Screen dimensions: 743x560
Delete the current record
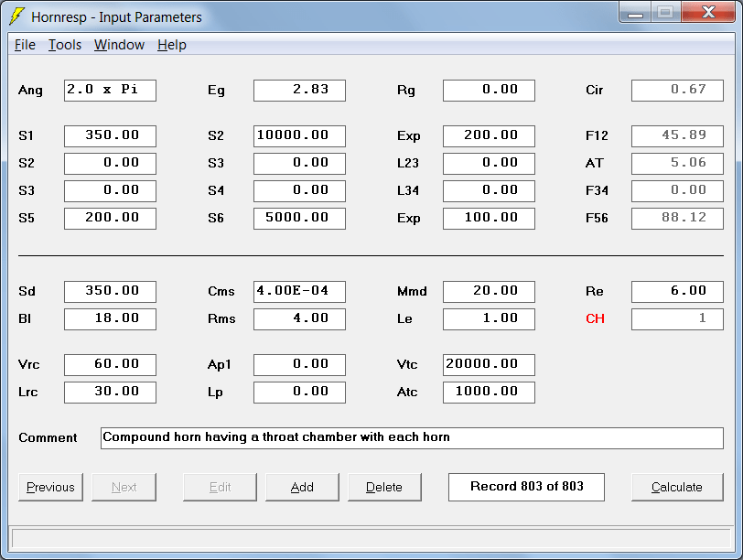click(384, 487)
